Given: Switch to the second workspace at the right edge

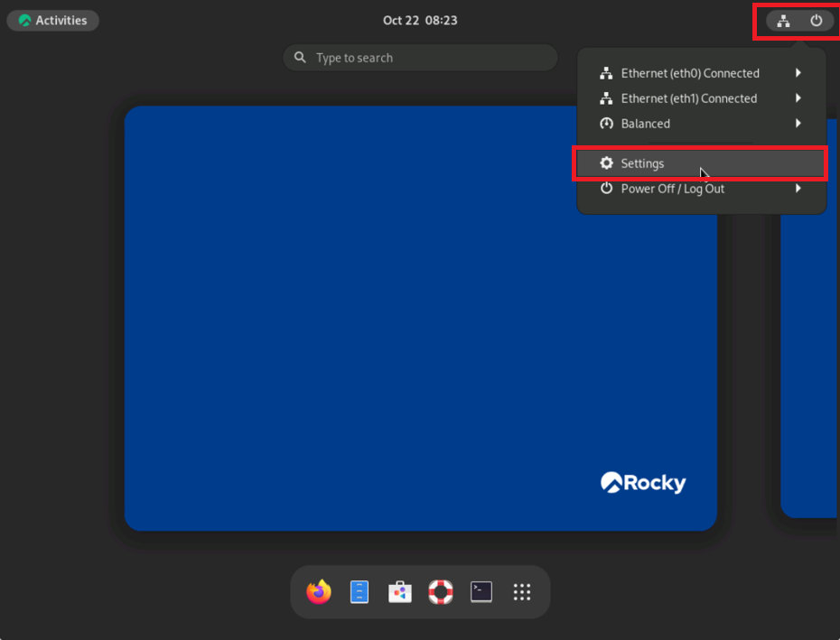Looking at the screenshot, I should point(810,318).
